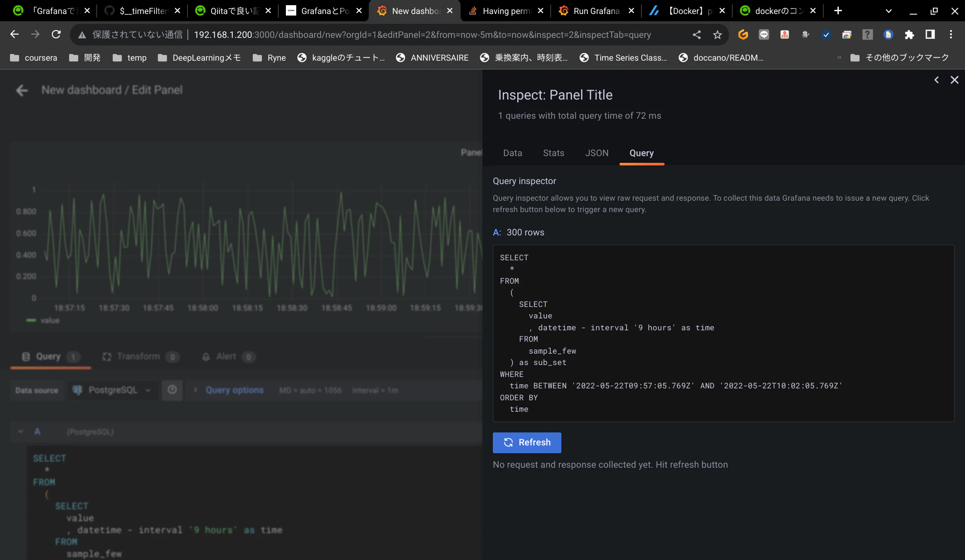Click the blue Refresh button
Image resolution: width=965 pixels, height=560 pixels.
point(527,442)
